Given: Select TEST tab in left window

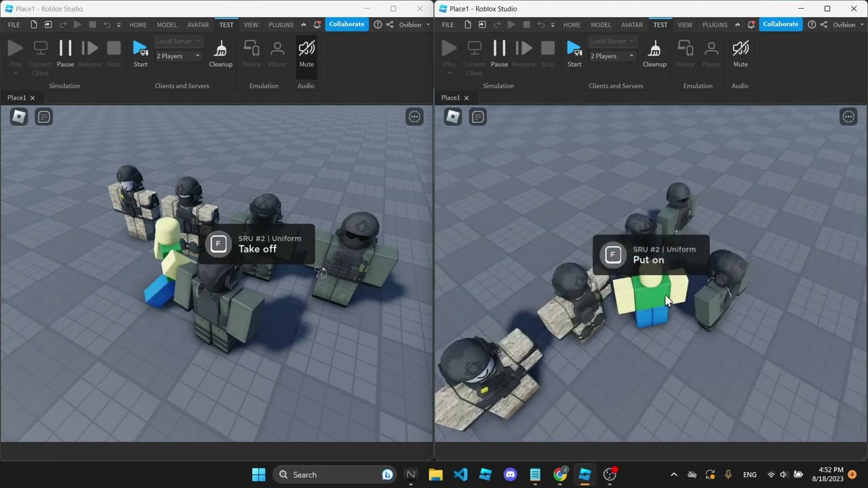Looking at the screenshot, I should coord(226,25).
